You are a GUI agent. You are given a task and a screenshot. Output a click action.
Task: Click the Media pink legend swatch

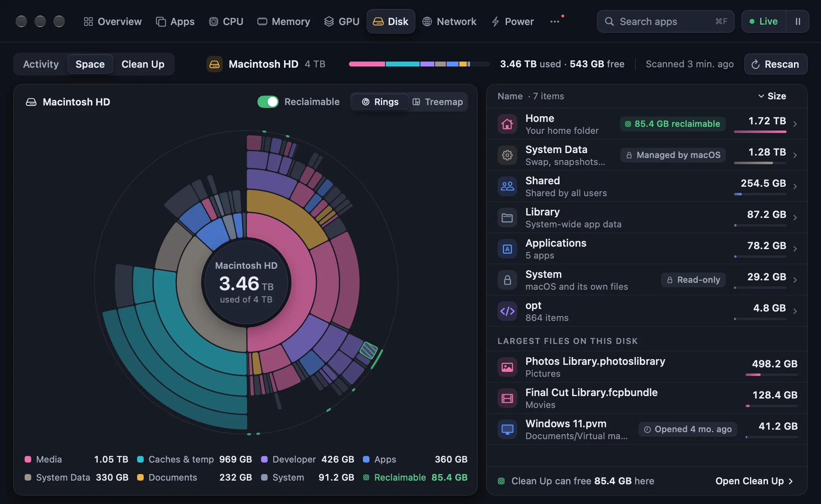coord(28,459)
